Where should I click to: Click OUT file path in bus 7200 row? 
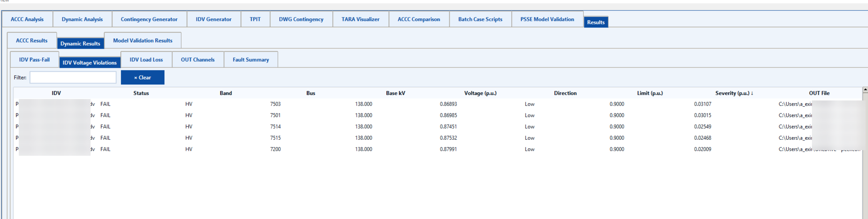(819, 149)
